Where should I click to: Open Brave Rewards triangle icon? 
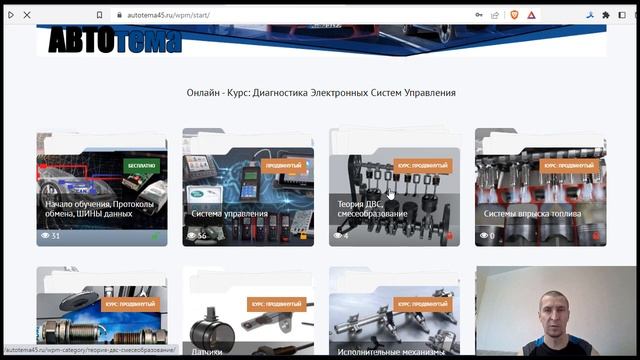(531, 15)
